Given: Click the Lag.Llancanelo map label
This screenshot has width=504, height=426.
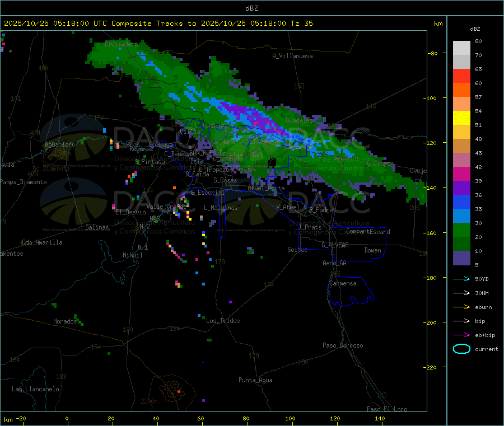Looking at the screenshot, I should tap(36, 390).
